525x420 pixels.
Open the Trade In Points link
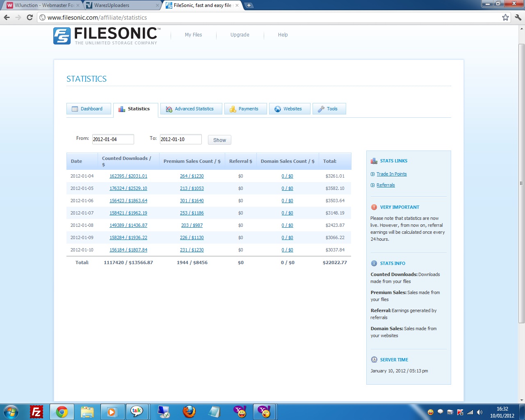(x=391, y=174)
